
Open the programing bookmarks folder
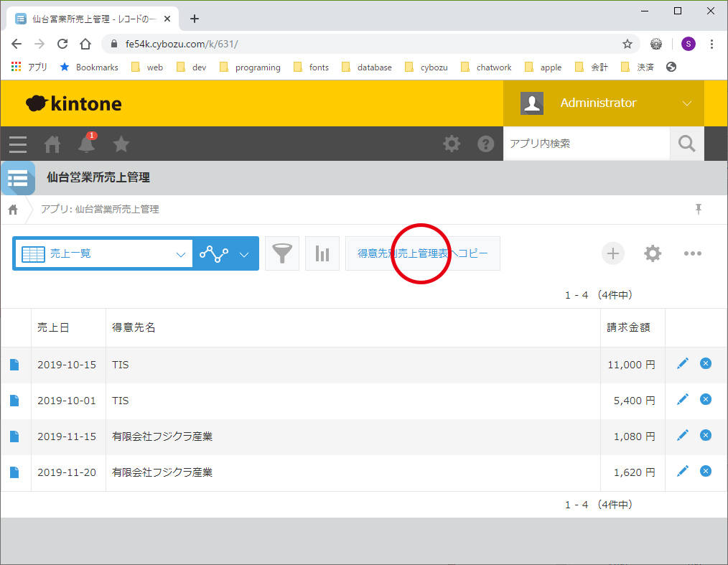pyautogui.click(x=250, y=67)
